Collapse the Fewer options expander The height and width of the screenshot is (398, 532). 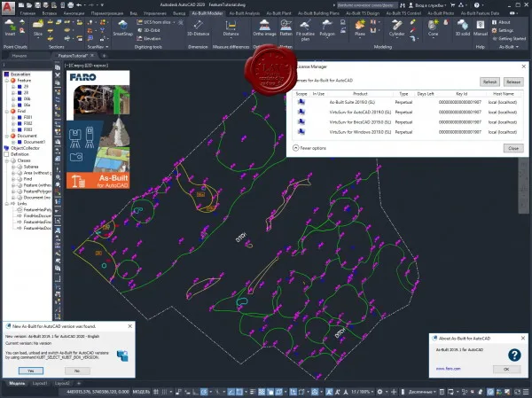coord(296,148)
